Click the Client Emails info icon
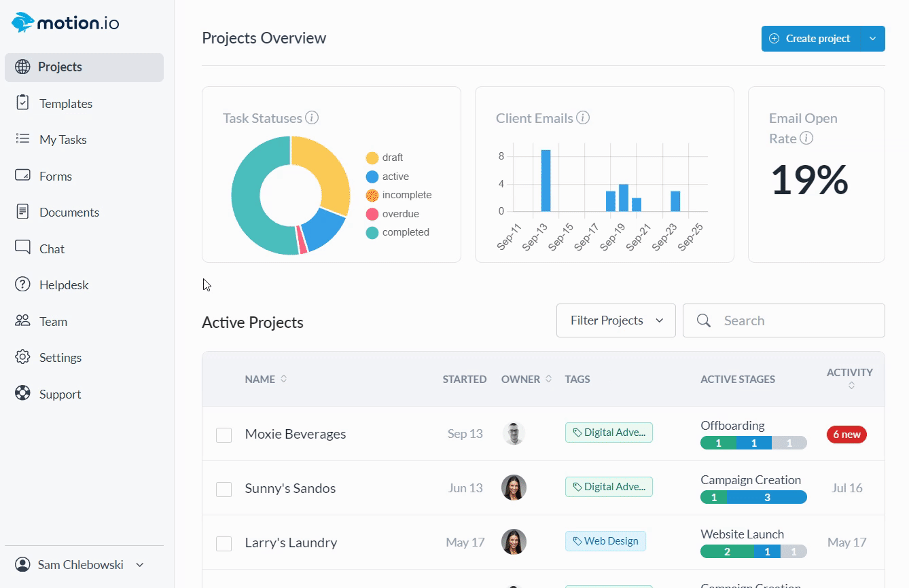 (583, 118)
